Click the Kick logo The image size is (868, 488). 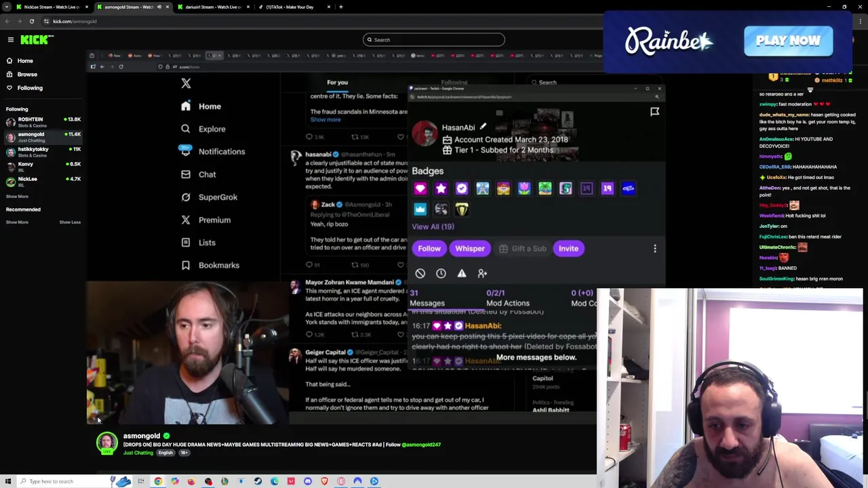click(x=34, y=40)
